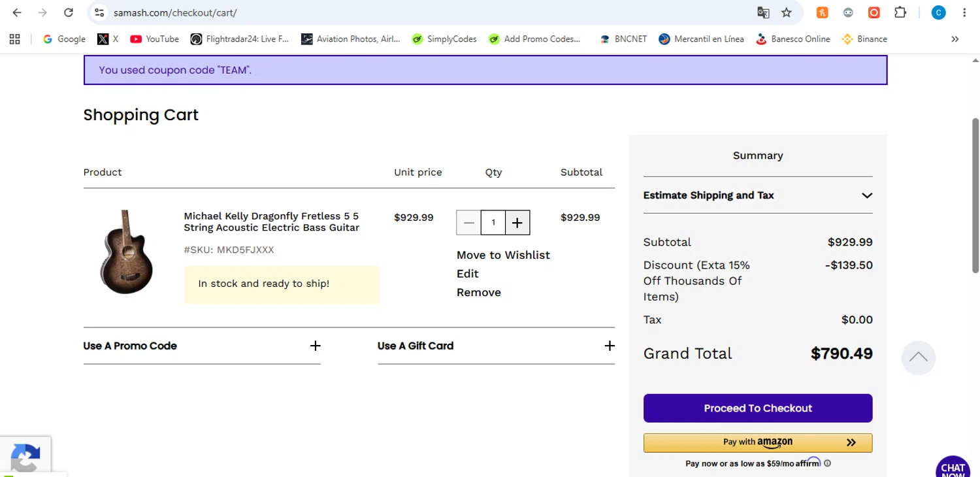
Task: Expand Estimate Shipping and Tax
Action: (758, 195)
